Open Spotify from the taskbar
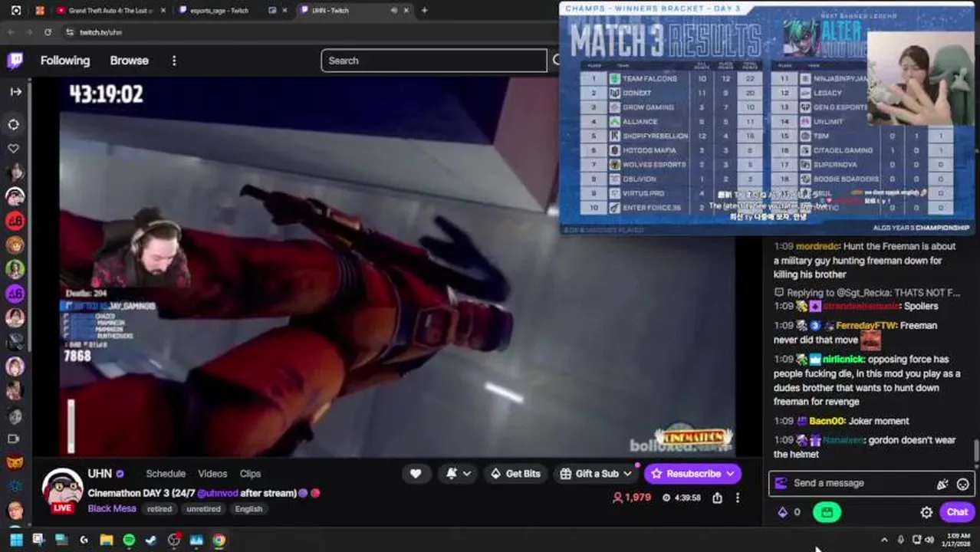Screen dimensions: 980x552 (x=129, y=540)
